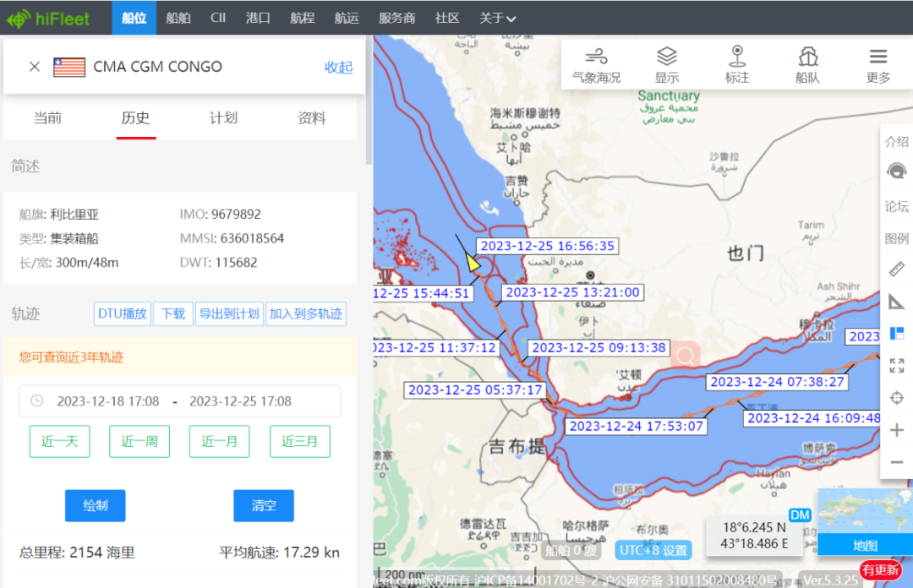The width and height of the screenshot is (913, 588).
Task: Select the ruler distance measuring tool
Action: 897,270
